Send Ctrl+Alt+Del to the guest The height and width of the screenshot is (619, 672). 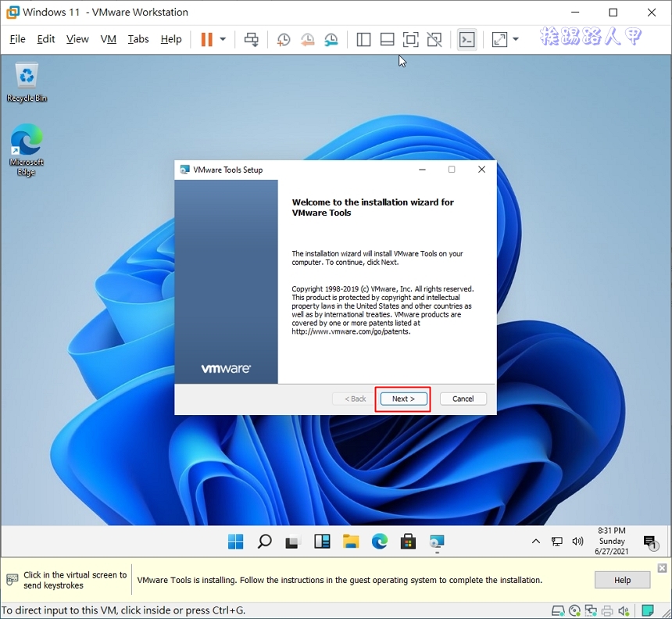252,38
